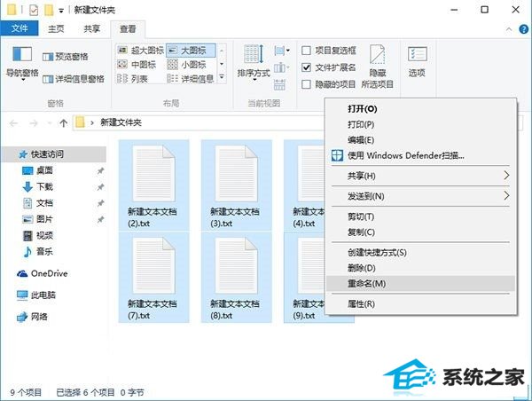Select Quick access in navigation pane
Screen dimensions: 532x401
[54, 154]
